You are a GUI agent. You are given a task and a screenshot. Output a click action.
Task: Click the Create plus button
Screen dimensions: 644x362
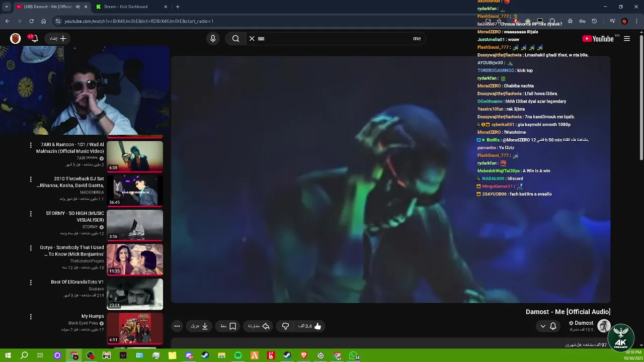(58, 39)
